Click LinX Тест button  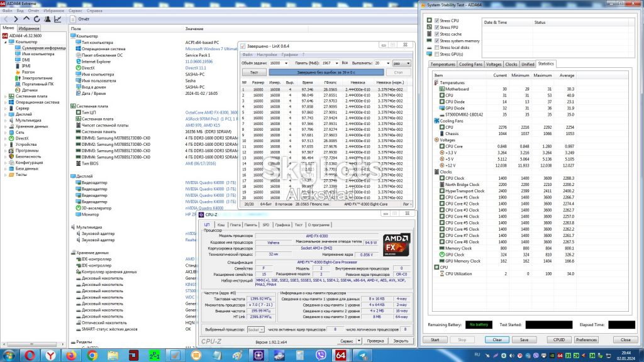[254, 72]
